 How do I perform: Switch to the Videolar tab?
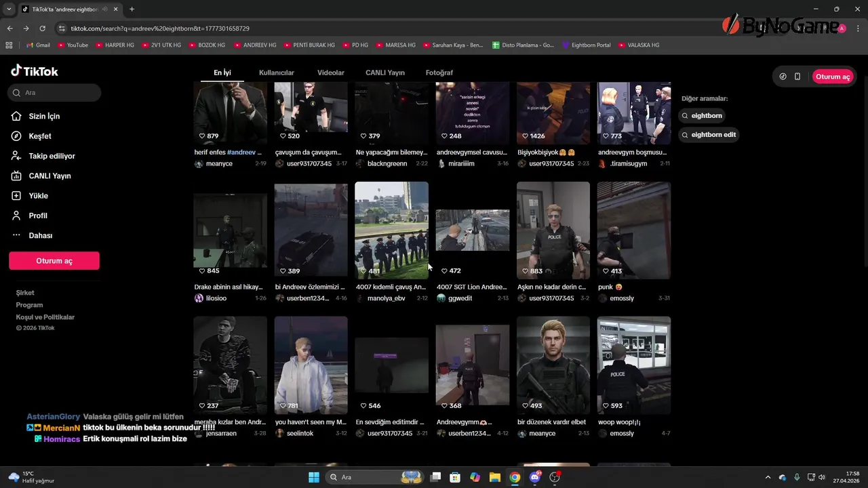coord(331,73)
